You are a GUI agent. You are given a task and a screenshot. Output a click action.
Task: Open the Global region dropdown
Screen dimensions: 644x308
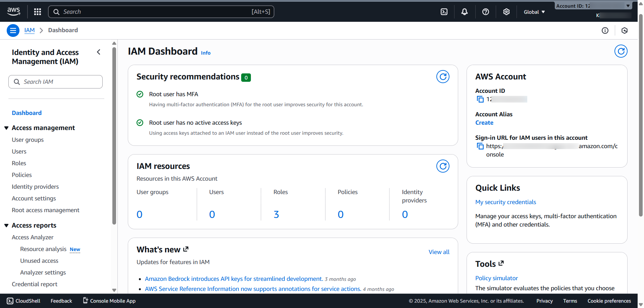tap(534, 12)
